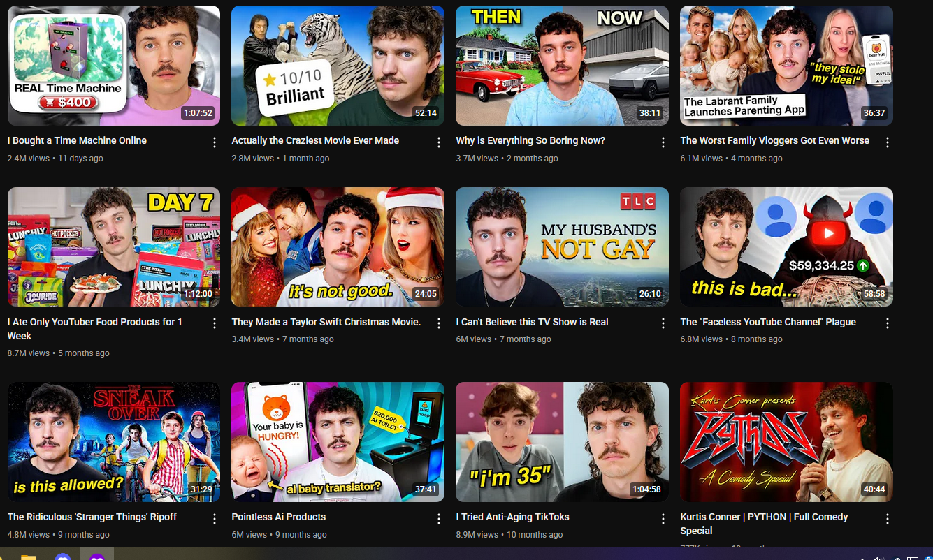Play the 'ai baby translator?' thumbnail
This screenshot has width=933, height=560.
point(338,442)
